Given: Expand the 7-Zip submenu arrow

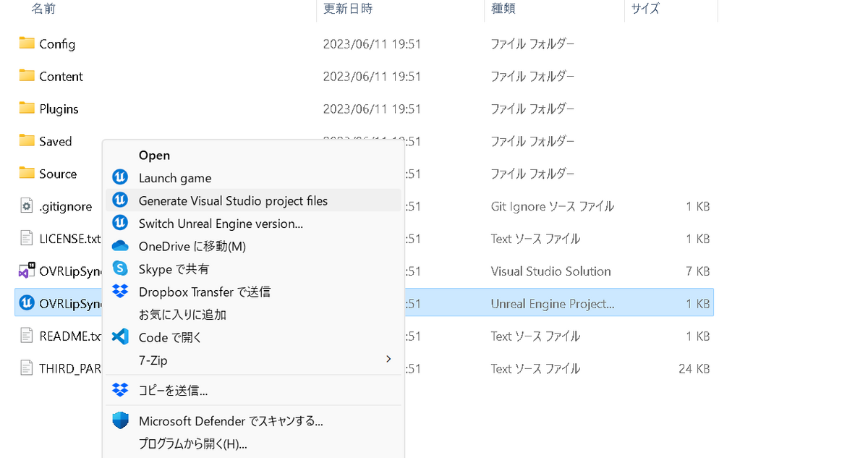Looking at the screenshot, I should 388,359.
